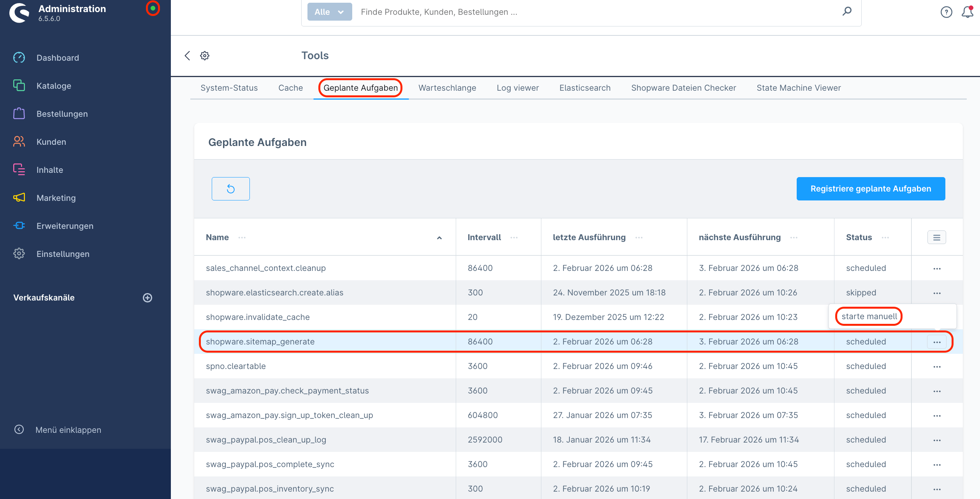This screenshot has width=980, height=499.
Task: Click the Shopware logo in sidebar header
Action: click(x=19, y=13)
